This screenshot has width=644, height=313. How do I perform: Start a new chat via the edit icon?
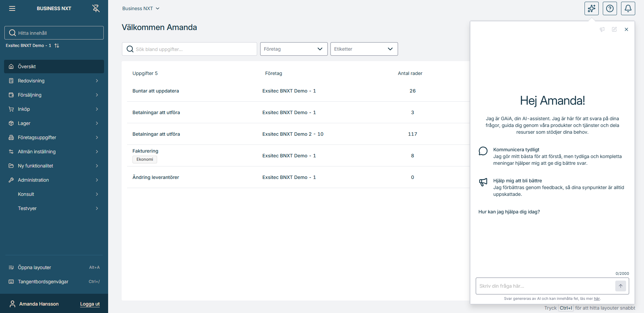coord(615,29)
